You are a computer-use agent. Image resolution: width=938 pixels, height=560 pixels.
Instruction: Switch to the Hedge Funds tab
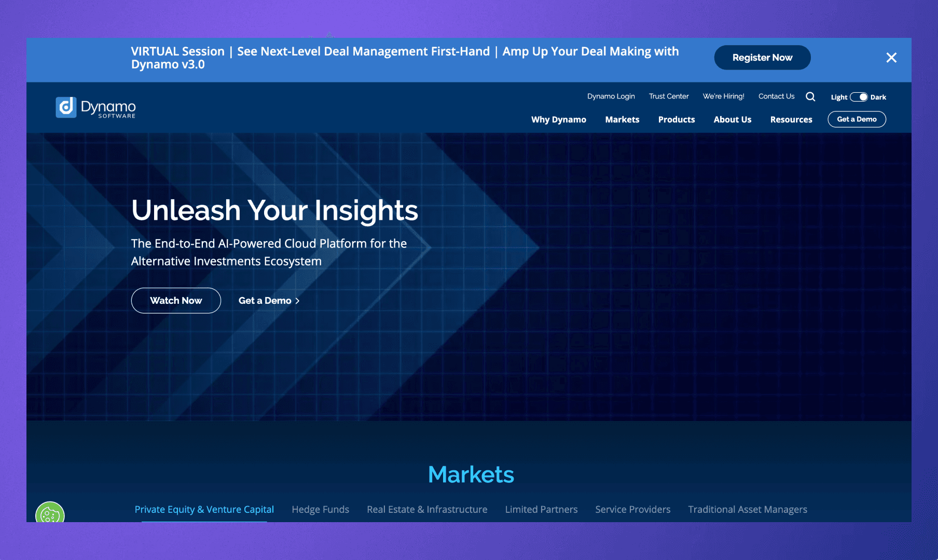click(x=321, y=510)
